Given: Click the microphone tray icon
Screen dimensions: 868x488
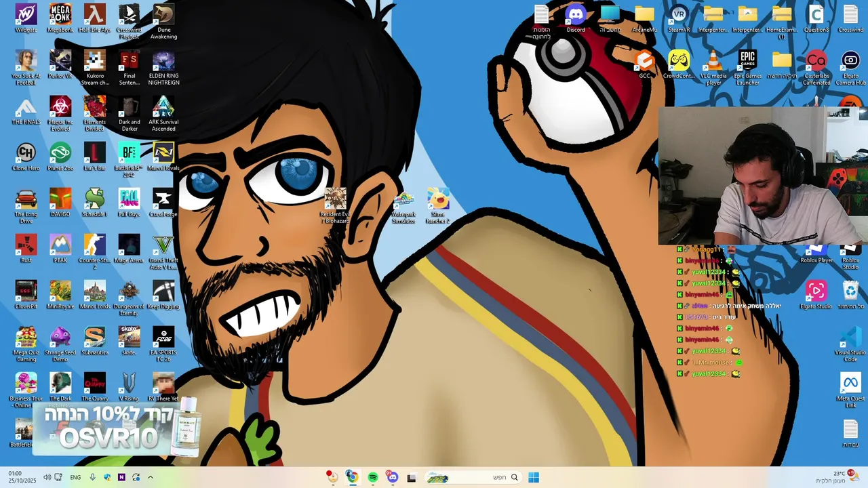Looking at the screenshot, I should (93, 477).
